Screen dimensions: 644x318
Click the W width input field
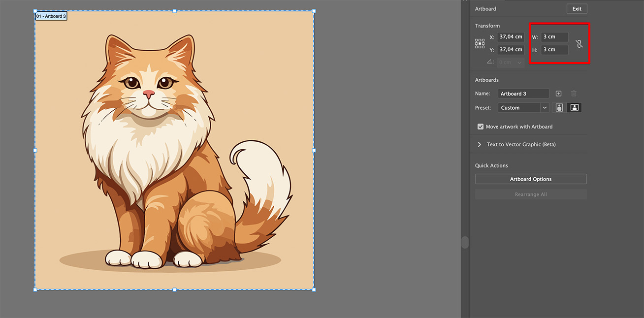554,36
